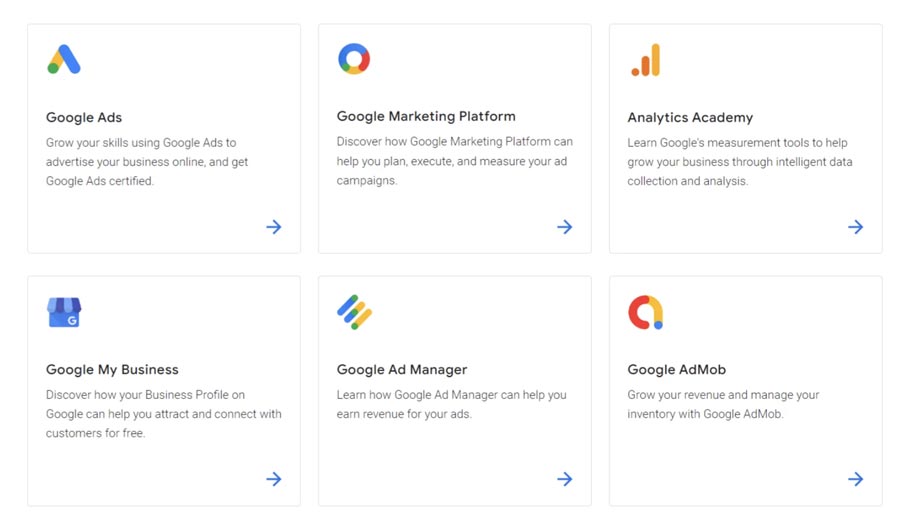
Task: Select the Google Ads title
Action: click(84, 117)
